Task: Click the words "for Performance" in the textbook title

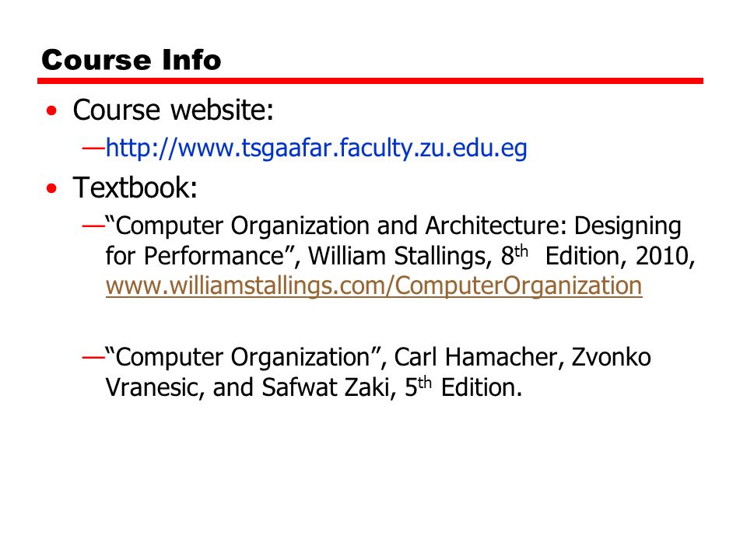Action: pos(195,256)
